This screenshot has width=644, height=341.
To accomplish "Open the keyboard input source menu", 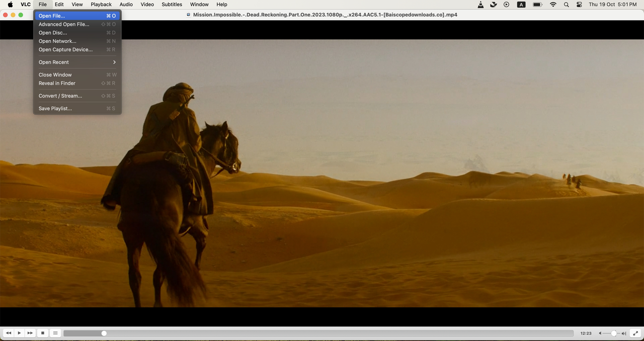I will click(x=521, y=5).
